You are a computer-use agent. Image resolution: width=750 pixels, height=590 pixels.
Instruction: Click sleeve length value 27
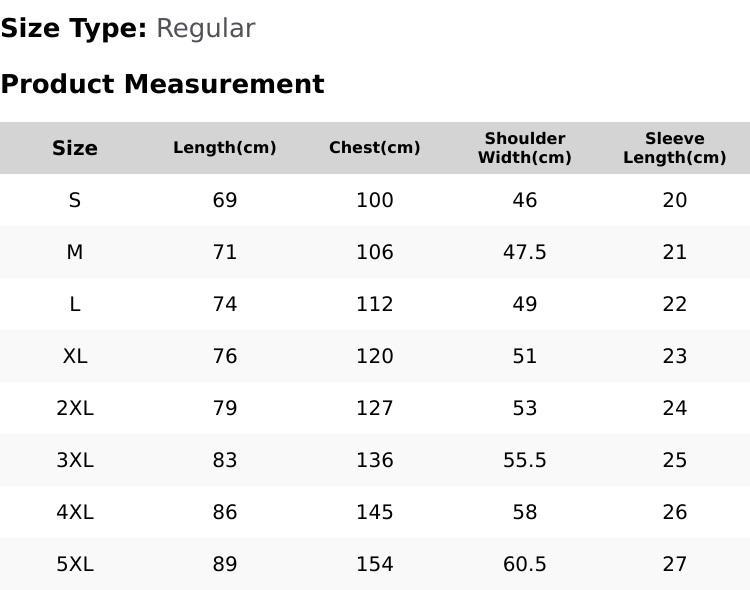[674, 564]
